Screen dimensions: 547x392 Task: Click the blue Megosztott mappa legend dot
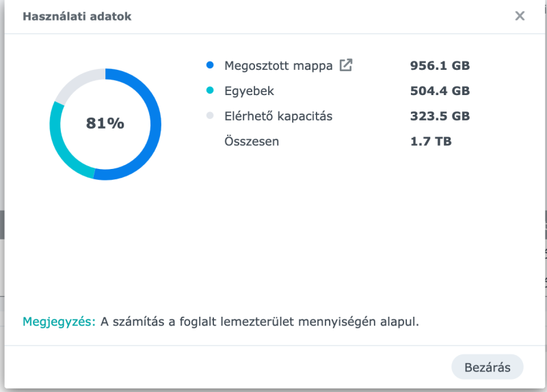[x=210, y=66]
